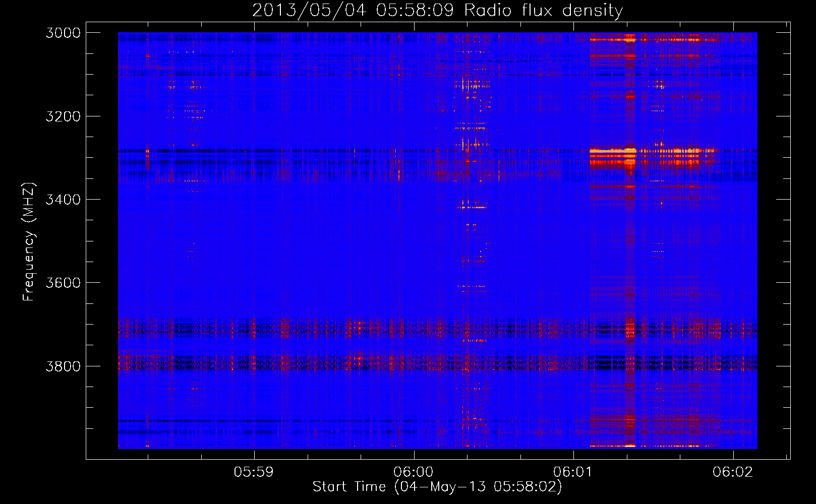Click the 06:02 time axis label

coord(733,472)
